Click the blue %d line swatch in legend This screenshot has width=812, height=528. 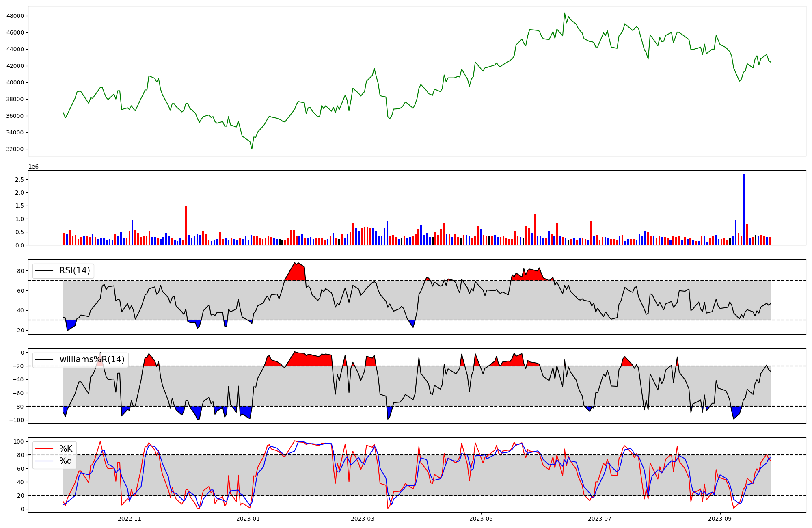click(x=44, y=461)
